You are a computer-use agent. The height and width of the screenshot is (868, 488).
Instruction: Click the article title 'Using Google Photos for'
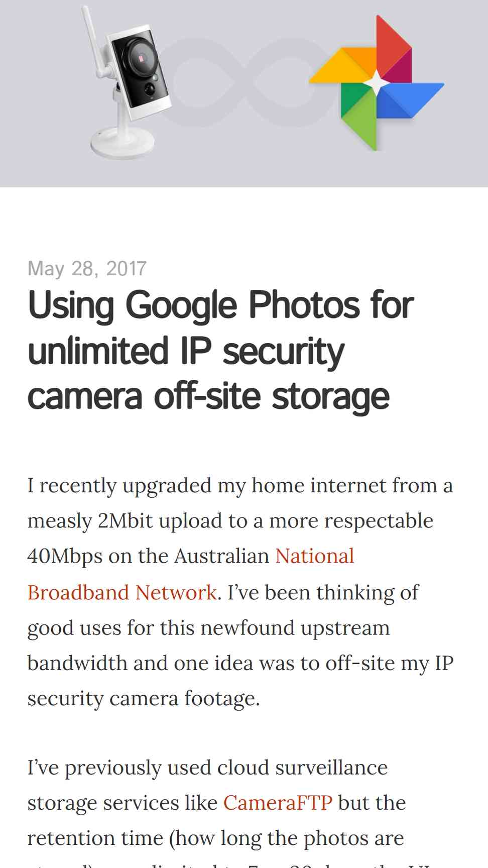[x=220, y=305]
